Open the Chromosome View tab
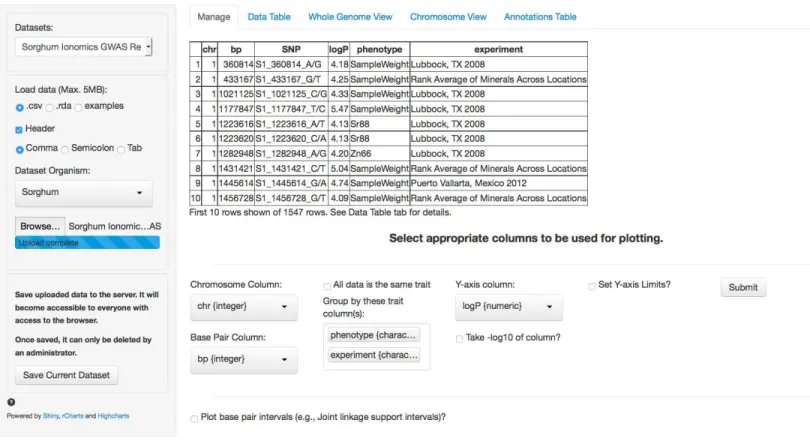Image resolution: width=810 pixels, height=441 pixels. tap(448, 17)
